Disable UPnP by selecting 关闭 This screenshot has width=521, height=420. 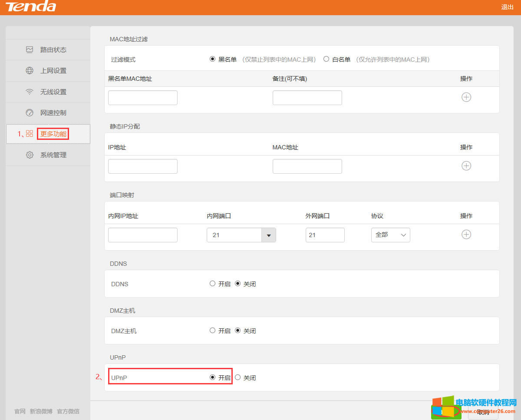click(x=238, y=377)
